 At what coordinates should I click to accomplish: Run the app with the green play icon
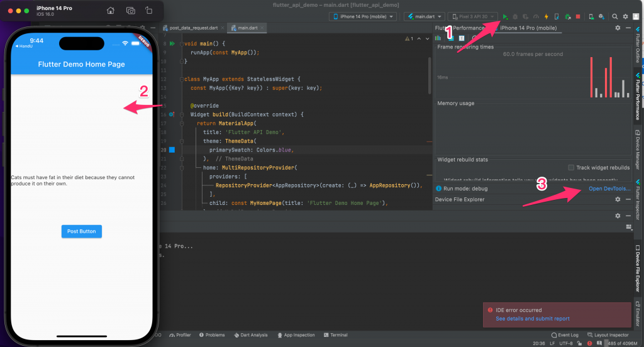point(505,17)
